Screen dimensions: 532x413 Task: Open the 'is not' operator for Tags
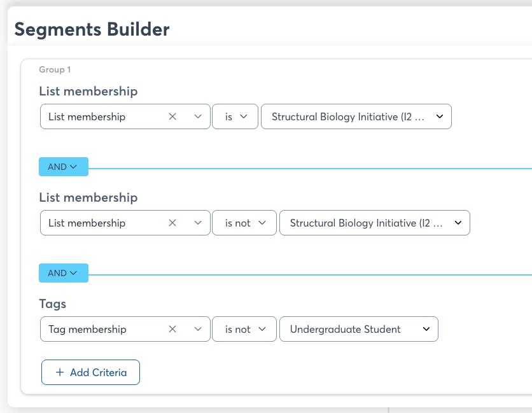(244, 330)
